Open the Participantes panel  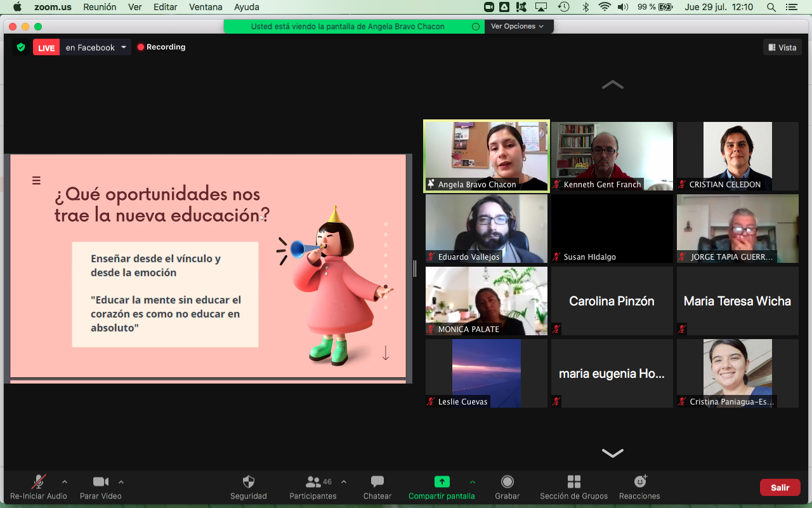(x=313, y=482)
